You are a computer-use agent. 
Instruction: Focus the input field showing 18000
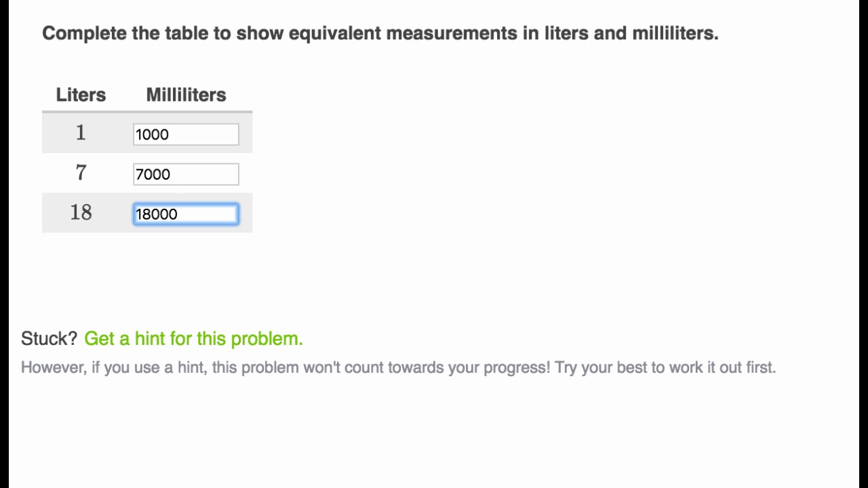coord(186,214)
